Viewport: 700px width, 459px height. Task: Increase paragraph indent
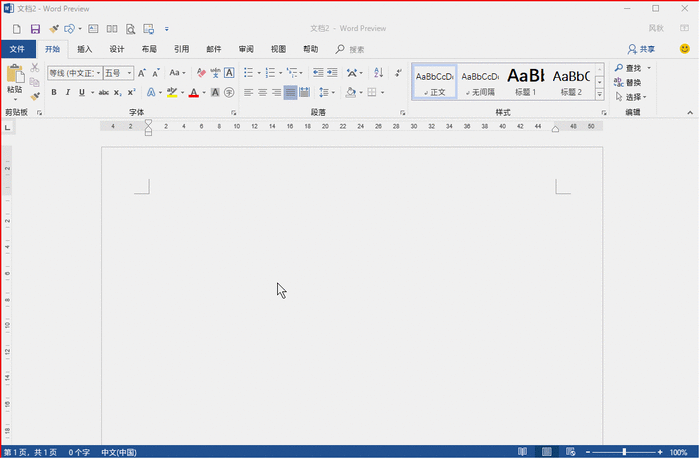(x=332, y=73)
